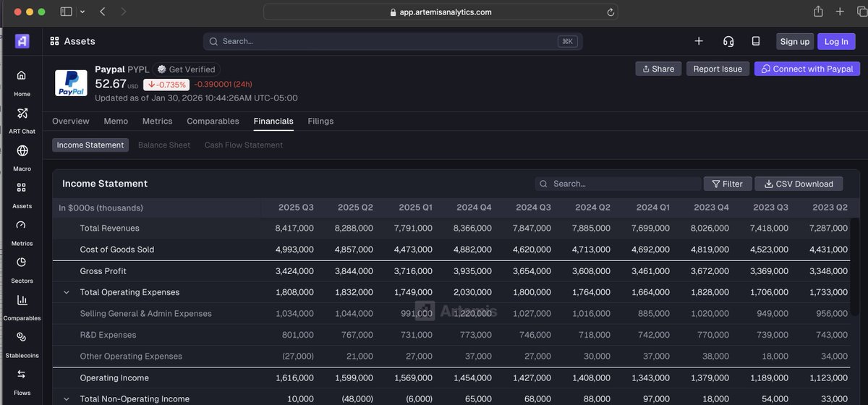
Task: Select the Balance Sheet sub-tab
Action: coord(164,145)
